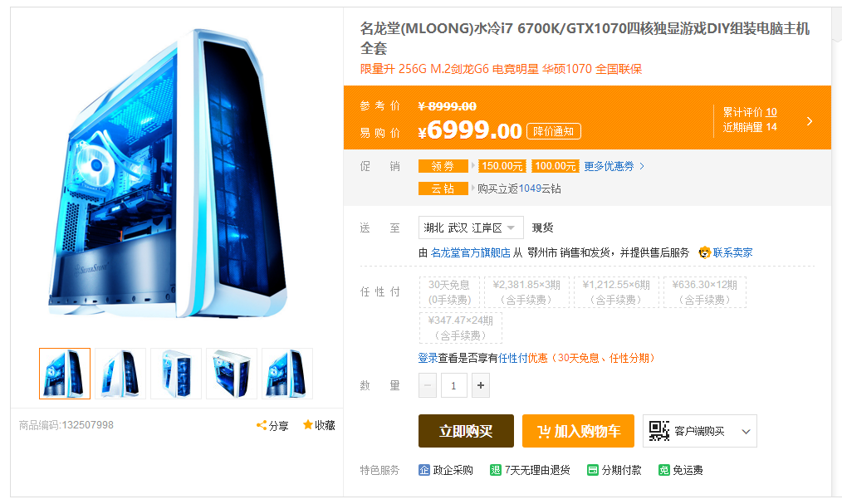Click the 7-day return service icon
This screenshot has height=504, width=842.
[495, 470]
